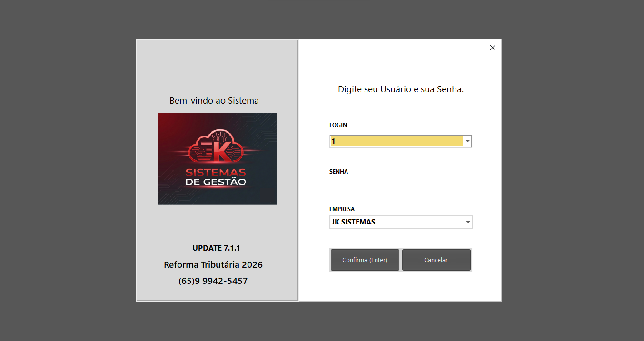This screenshot has width=644, height=341.
Task: Expand the EMPRESA dropdown arrow
Action: click(x=467, y=222)
